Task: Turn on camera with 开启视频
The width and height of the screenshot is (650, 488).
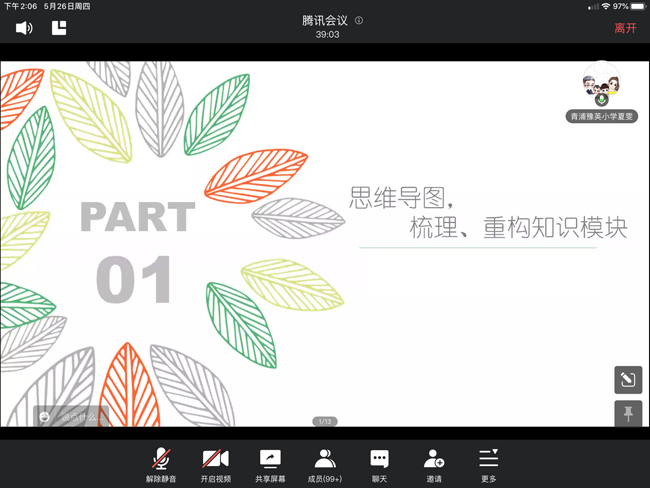Action: coord(215,464)
